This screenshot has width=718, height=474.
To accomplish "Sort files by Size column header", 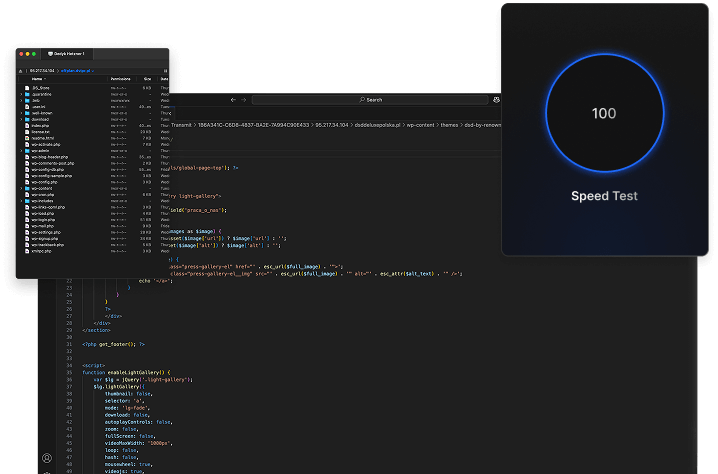I will point(147,79).
